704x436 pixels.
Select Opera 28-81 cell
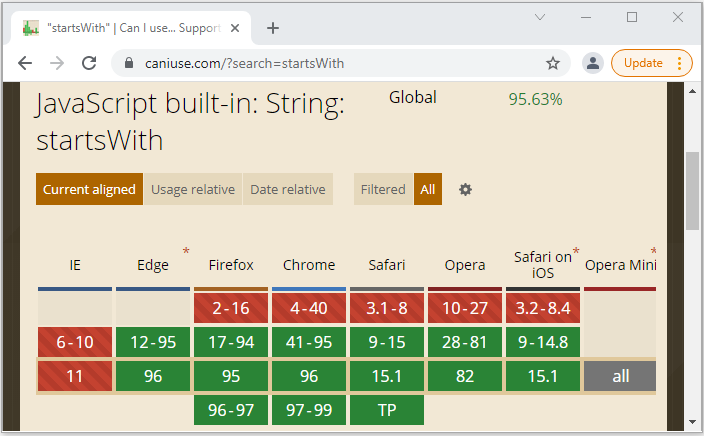coord(465,342)
